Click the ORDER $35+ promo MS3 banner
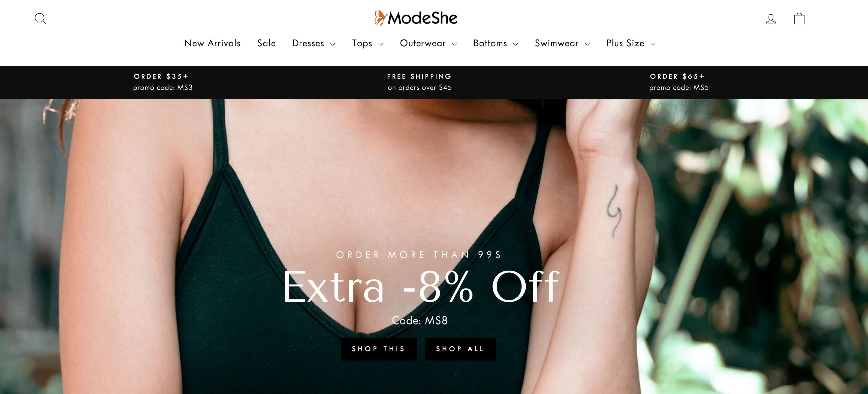The width and height of the screenshot is (868, 394). click(x=163, y=82)
